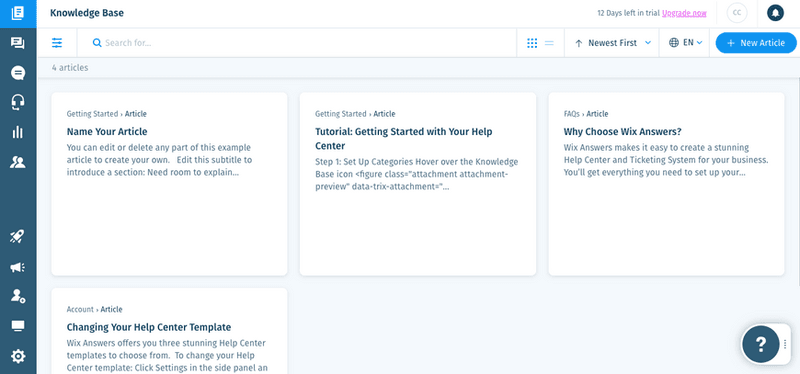
Task: Click the 12 Days left in trial text
Action: point(629,13)
